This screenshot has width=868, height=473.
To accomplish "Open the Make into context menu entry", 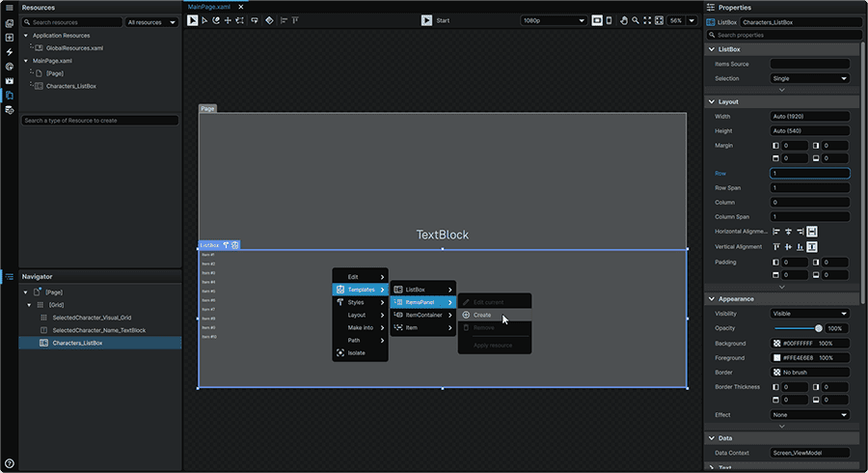I will [360, 328].
